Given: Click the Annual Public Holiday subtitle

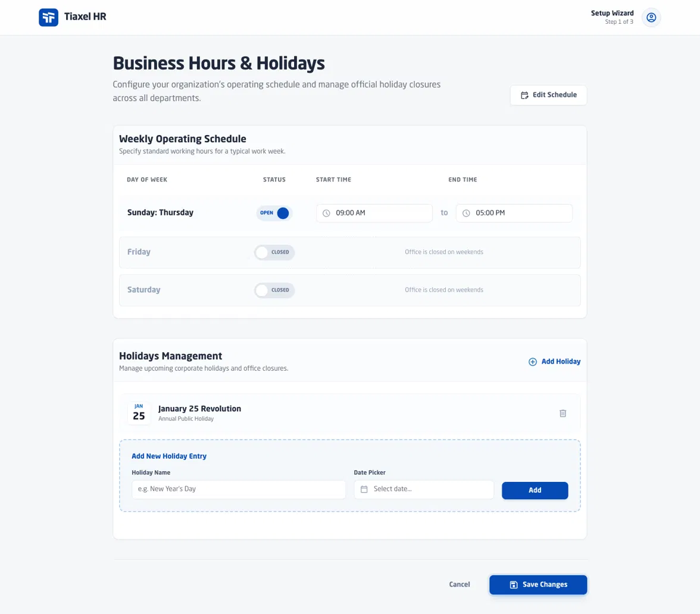Looking at the screenshot, I should click(x=186, y=419).
